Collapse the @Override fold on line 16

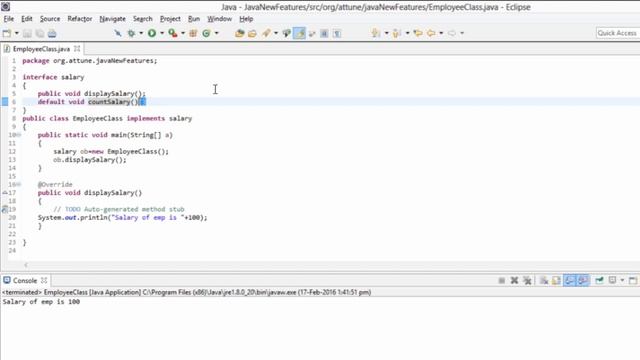point(19,184)
